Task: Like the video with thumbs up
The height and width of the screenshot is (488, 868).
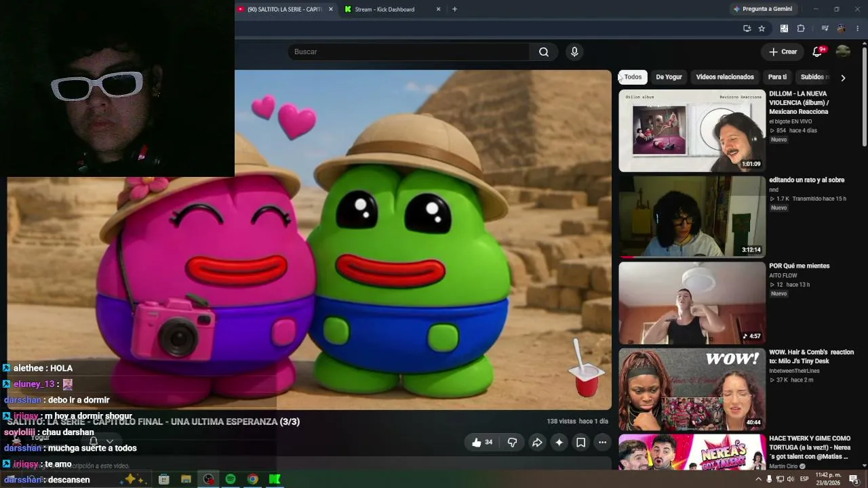Action: 482,443
